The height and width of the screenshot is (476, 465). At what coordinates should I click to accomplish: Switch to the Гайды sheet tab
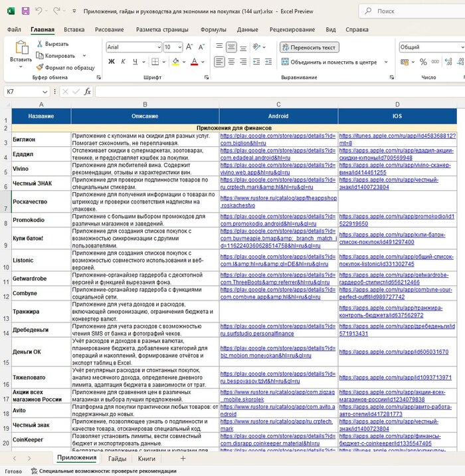coord(117,459)
